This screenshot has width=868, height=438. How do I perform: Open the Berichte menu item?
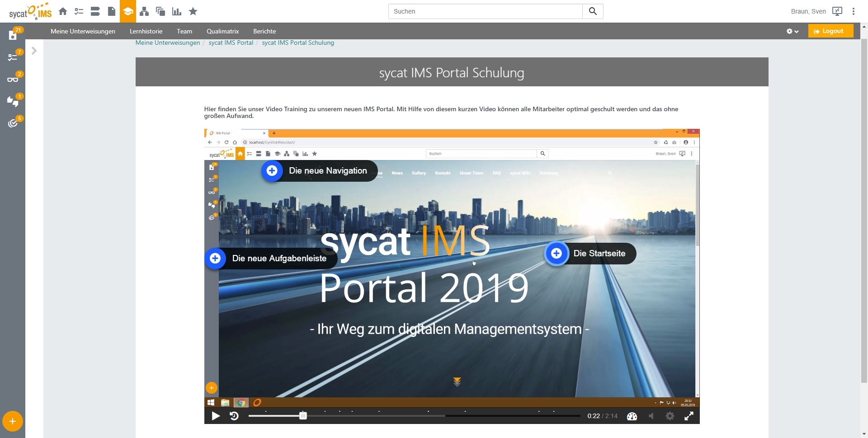click(x=264, y=31)
